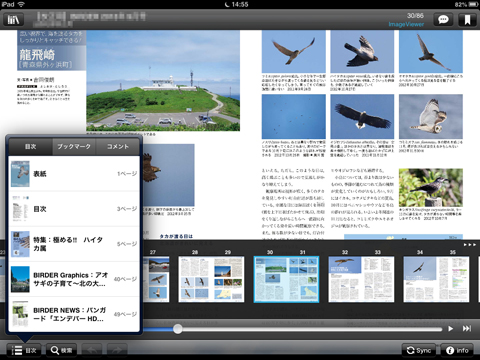Open the BIRDER Graphics entry
This screenshot has width=480, height=360.
tap(74, 279)
